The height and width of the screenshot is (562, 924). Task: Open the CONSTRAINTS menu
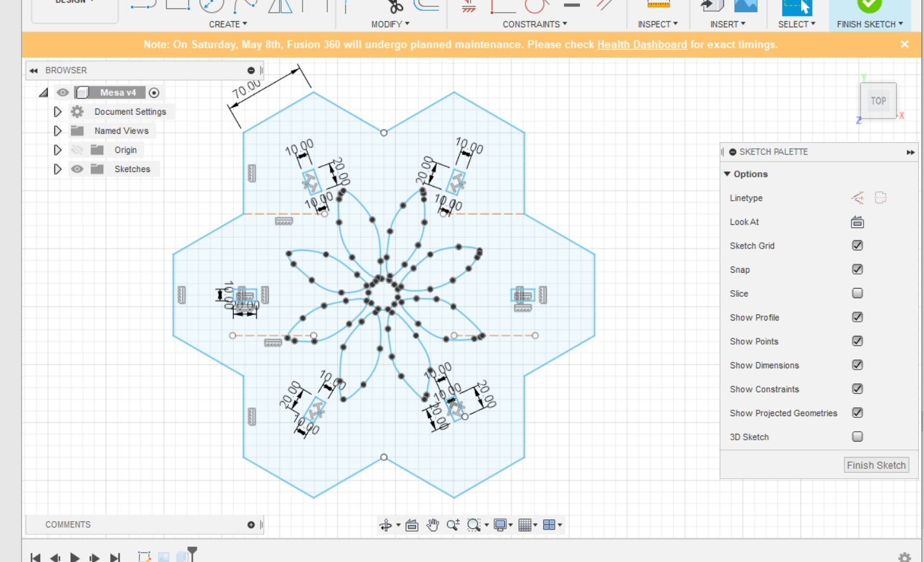click(535, 24)
